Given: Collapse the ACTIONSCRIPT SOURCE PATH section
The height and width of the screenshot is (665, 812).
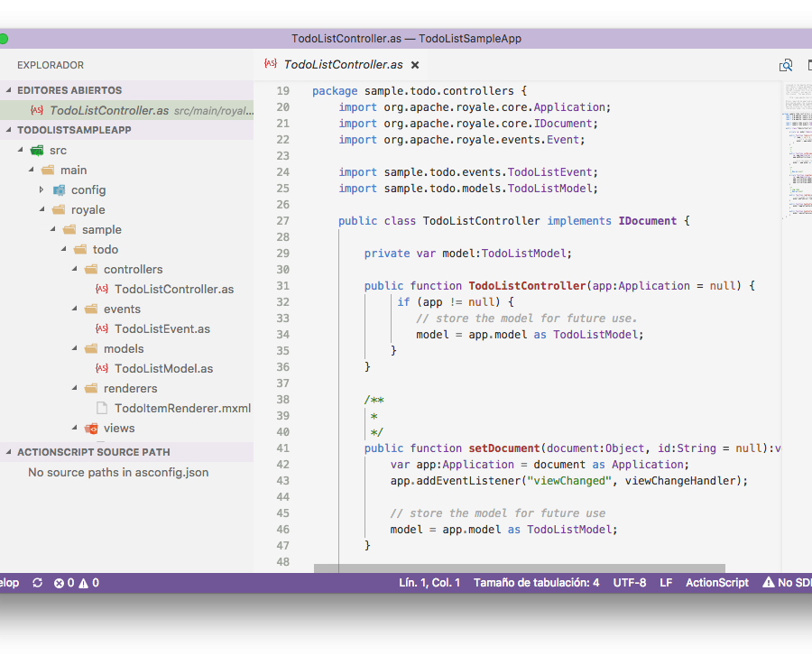Looking at the screenshot, I should coord(93,452).
